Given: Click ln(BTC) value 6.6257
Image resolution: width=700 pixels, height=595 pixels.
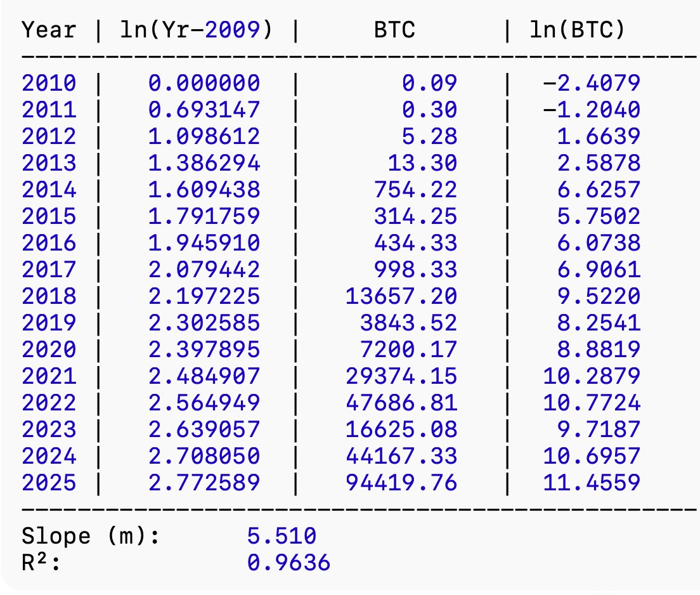Looking at the screenshot, I should pos(599,190).
